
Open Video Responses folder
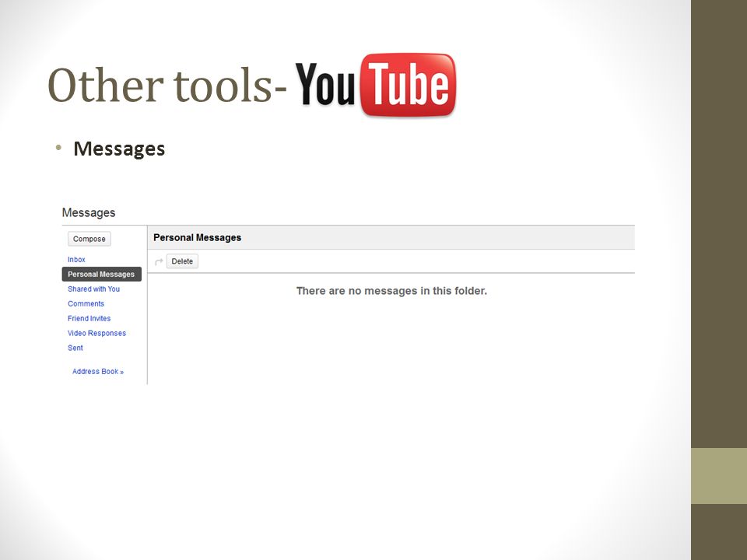pyautogui.click(x=96, y=334)
